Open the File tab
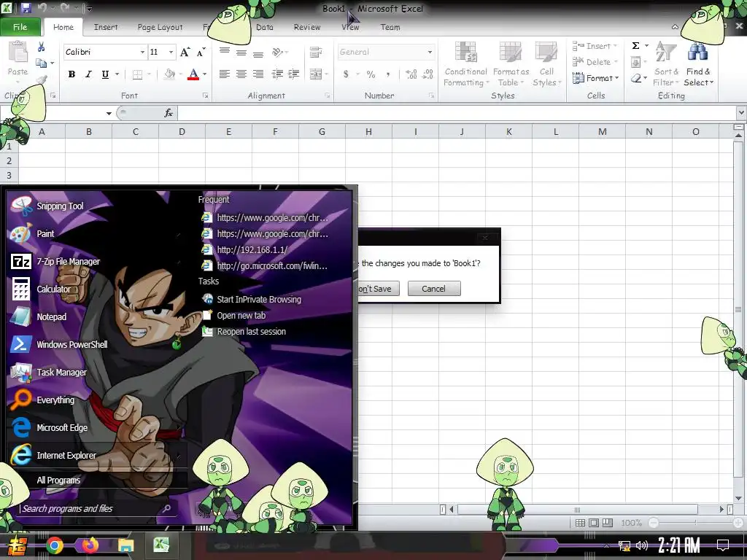Viewport: 747px width, 560px height. coord(20,27)
